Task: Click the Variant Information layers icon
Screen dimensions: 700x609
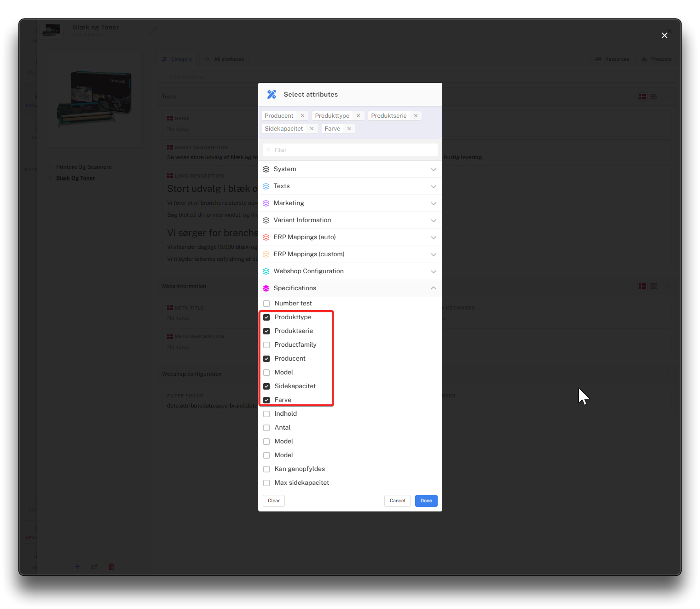Action: 266,220
